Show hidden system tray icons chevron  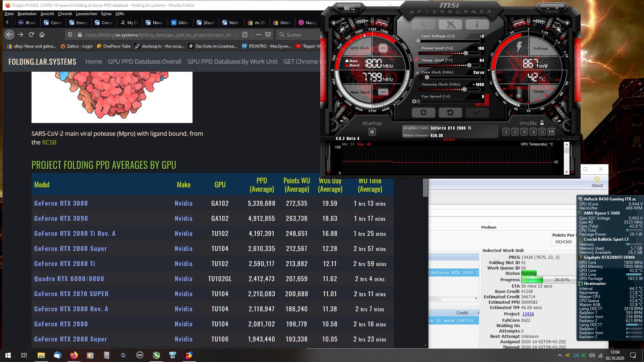tap(559, 355)
